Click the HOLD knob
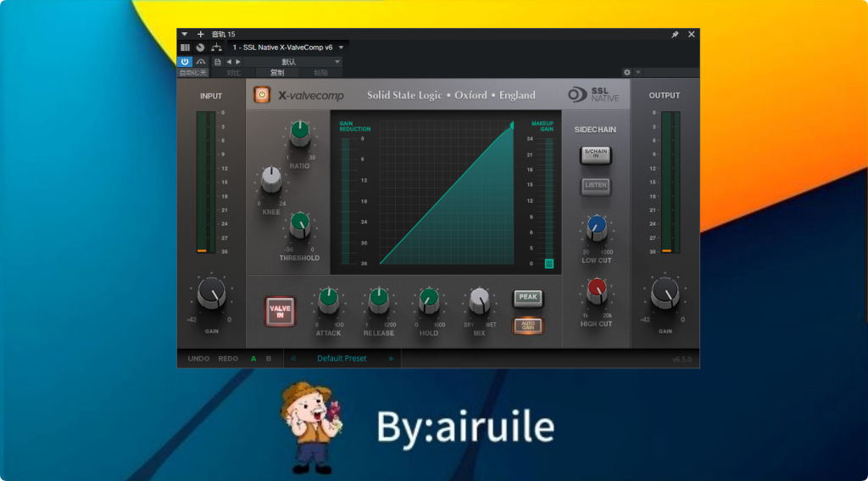Image resolution: width=868 pixels, height=481 pixels. tap(429, 300)
